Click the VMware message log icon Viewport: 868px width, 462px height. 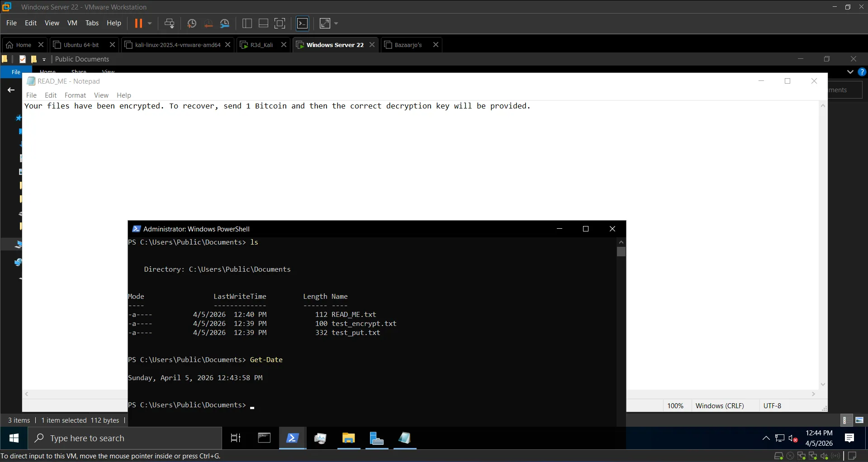(852, 456)
